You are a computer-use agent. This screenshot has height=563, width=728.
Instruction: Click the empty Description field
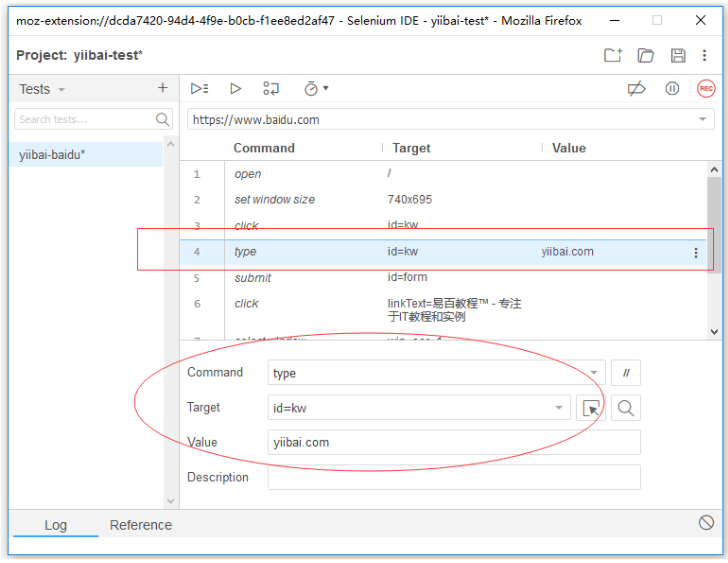point(454,477)
